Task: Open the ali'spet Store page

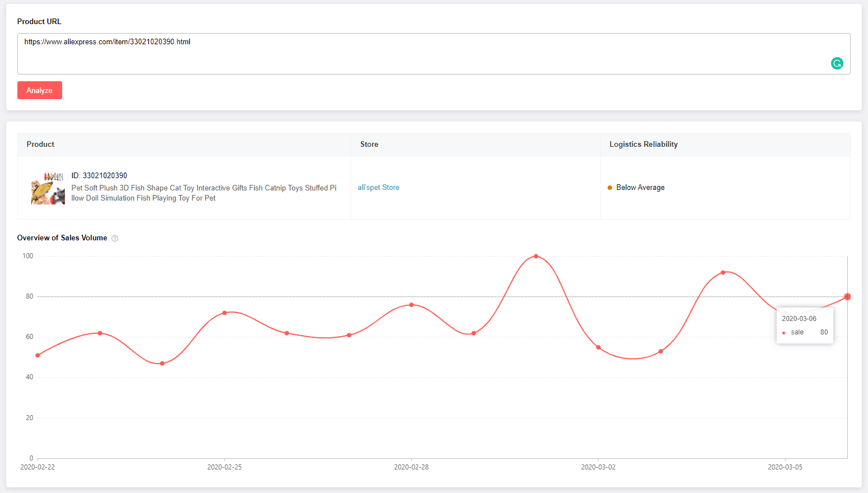Action: [x=379, y=187]
